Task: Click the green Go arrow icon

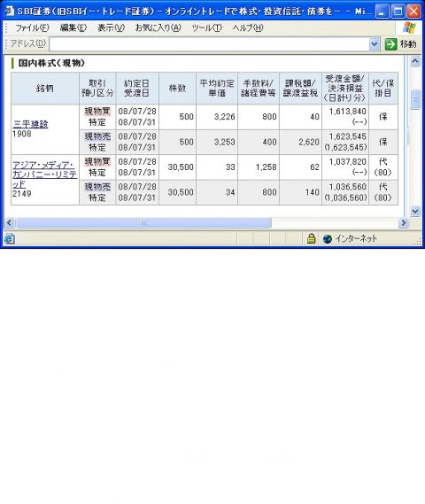Action: [x=391, y=44]
